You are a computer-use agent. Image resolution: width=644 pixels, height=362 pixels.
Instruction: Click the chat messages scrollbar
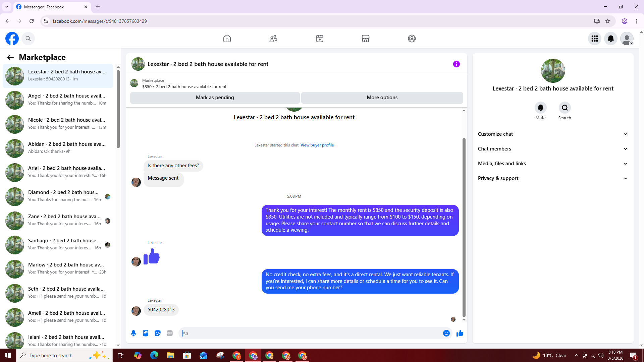coord(464,228)
